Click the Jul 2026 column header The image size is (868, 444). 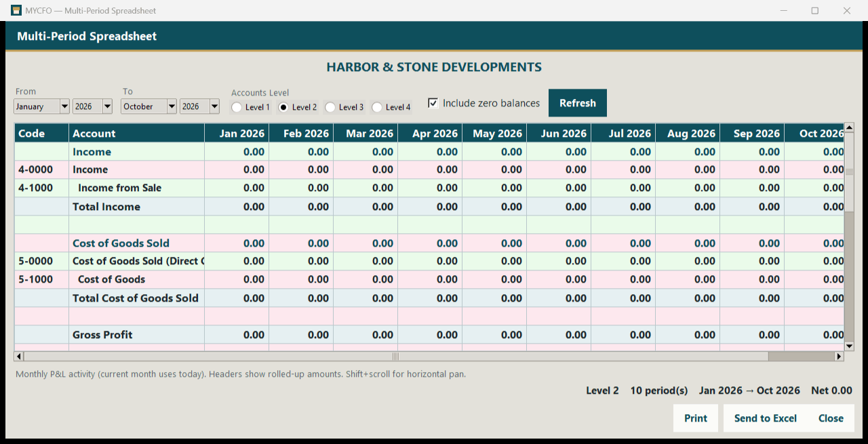623,134
